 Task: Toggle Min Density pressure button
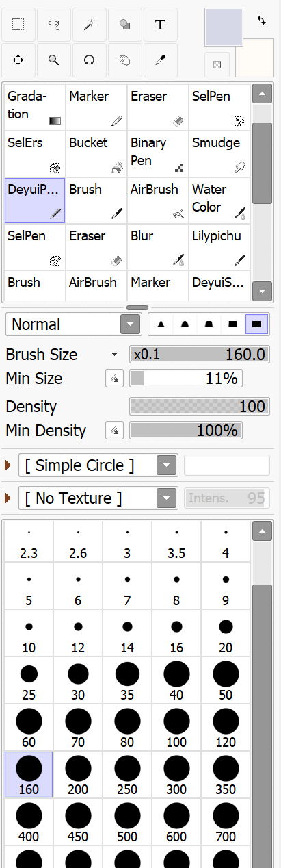pyautogui.click(x=115, y=431)
